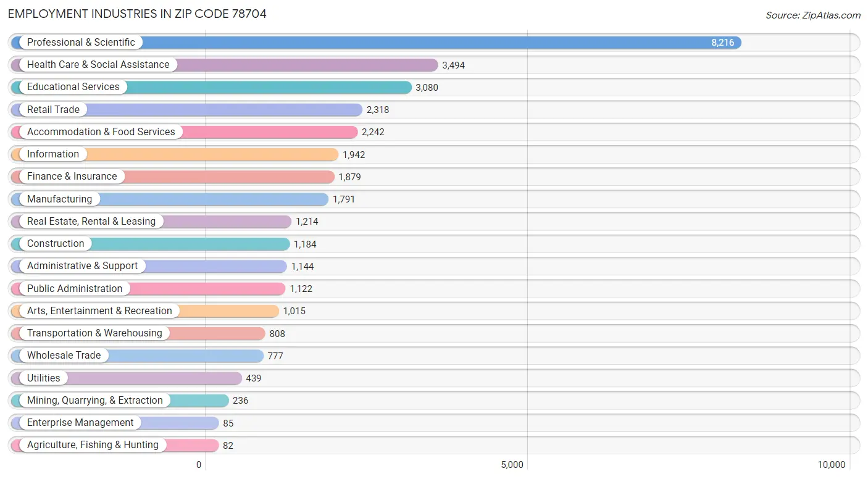Click the 5,000 axis tick label
This screenshot has height=479, width=868.
[x=512, y=465]
